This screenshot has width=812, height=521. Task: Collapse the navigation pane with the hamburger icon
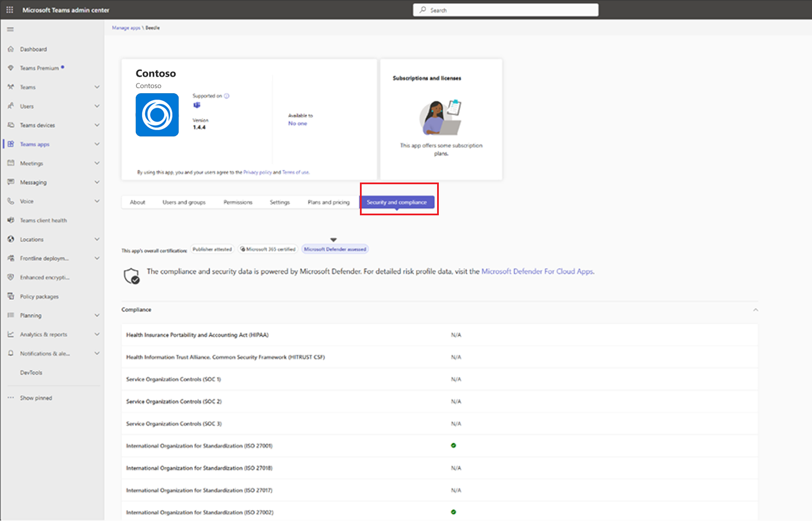(10, 29)
